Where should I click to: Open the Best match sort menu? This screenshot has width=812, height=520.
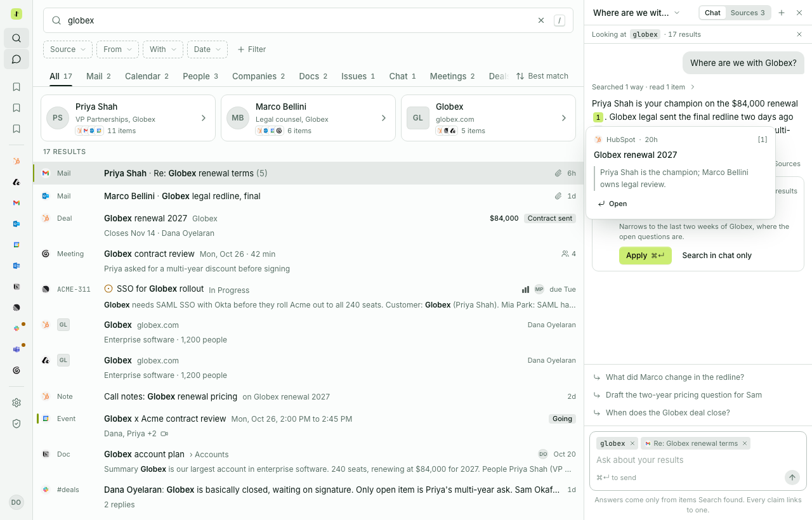tap(542, 76)
